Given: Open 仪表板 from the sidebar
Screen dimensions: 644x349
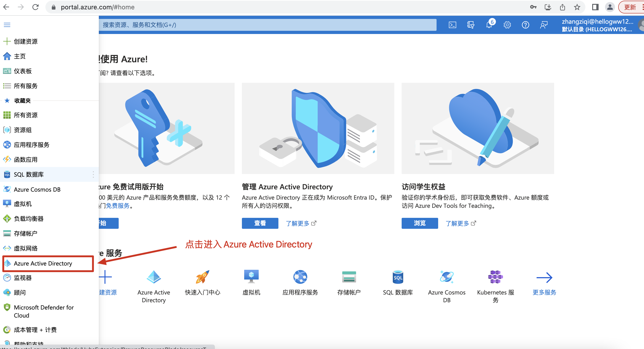Looking at the screenshot, I should click(50, 71).
